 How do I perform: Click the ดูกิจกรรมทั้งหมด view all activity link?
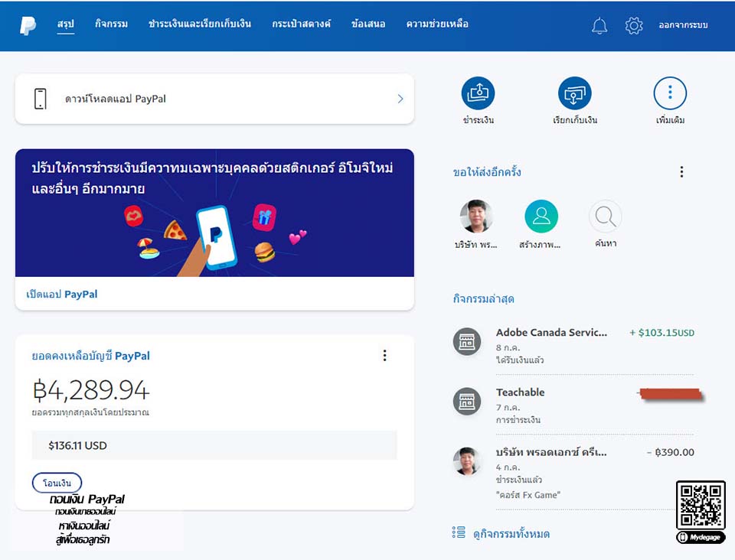(x=511, y=534)
